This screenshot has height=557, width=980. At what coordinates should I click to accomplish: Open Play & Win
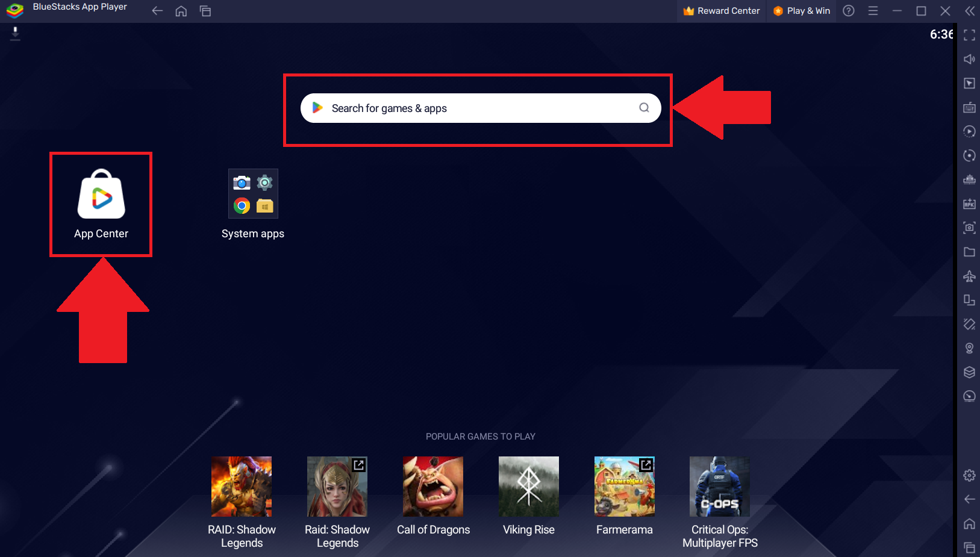[x=802, y=10]
